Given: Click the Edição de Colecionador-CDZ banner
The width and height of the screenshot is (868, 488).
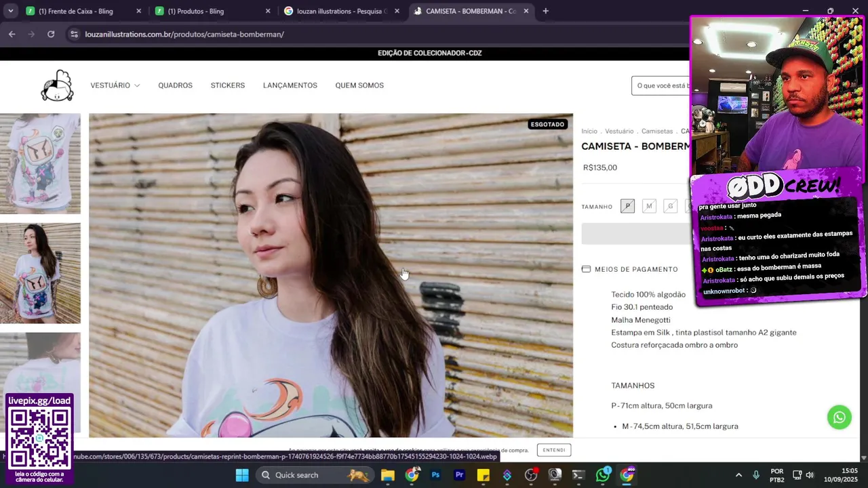Looking at the screenshot, I should click(x=429, y=53).
